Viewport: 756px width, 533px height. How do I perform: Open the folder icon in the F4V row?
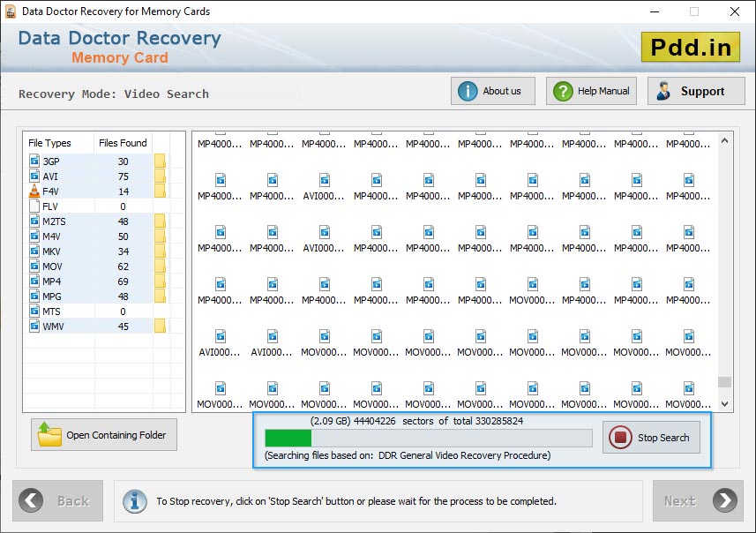(x=160, y=191)
